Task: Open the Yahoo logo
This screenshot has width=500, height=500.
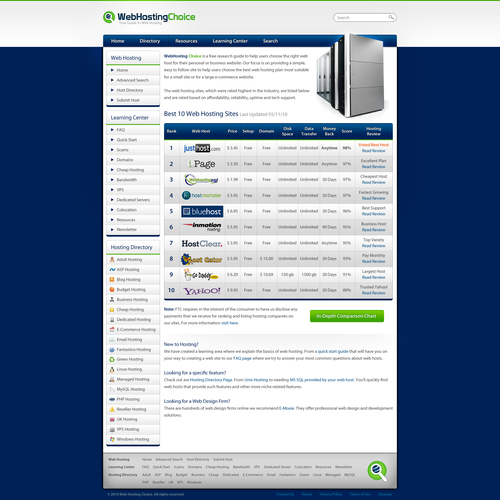Action: (x=202, y=291)
